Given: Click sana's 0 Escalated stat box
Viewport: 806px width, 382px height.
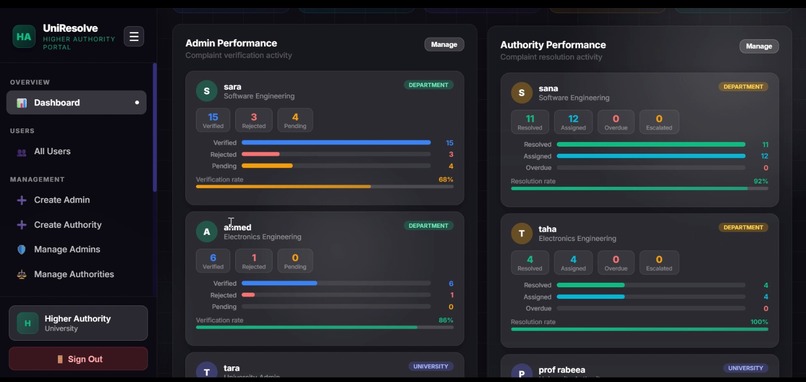Looking at the screenshot, I should coord(659,122).
